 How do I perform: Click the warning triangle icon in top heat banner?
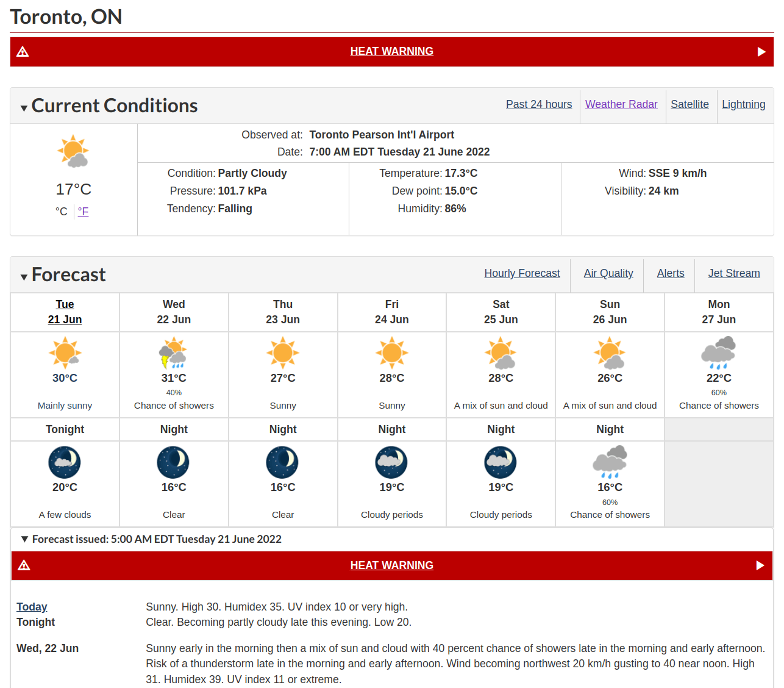(x=23, y=52)
